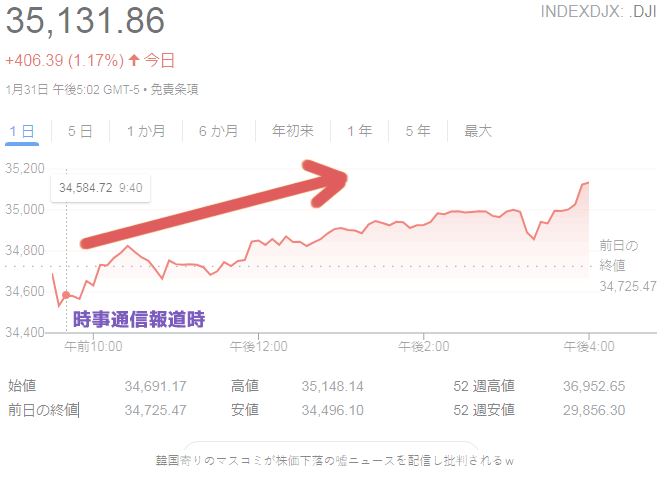Click the 52週安値 value 29,856.30
The image size is (667, 484).
[x=594, y=410]
